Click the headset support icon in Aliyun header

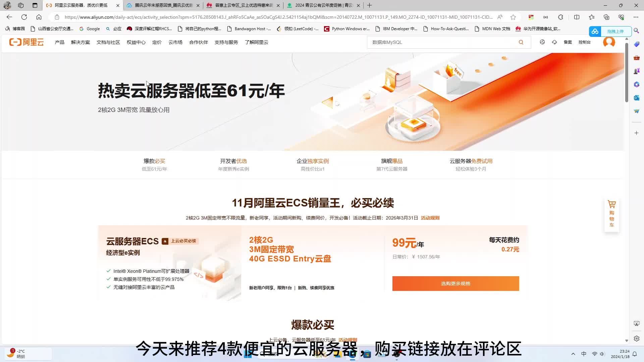point(554,42)
